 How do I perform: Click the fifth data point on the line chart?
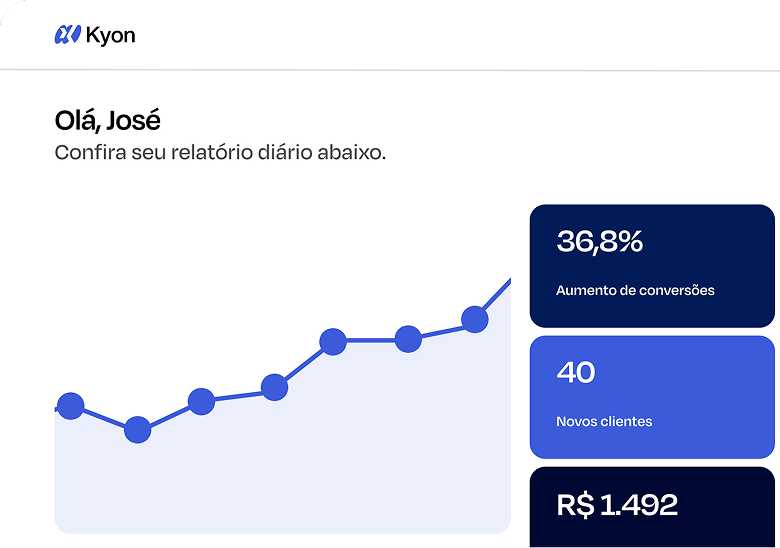[333, 342]
